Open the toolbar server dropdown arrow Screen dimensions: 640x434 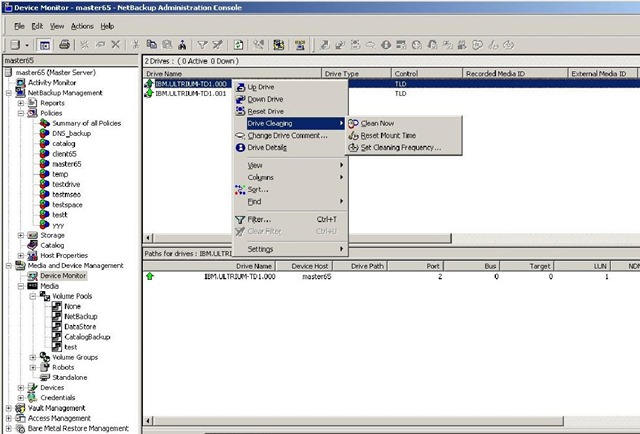click(27, 45)
